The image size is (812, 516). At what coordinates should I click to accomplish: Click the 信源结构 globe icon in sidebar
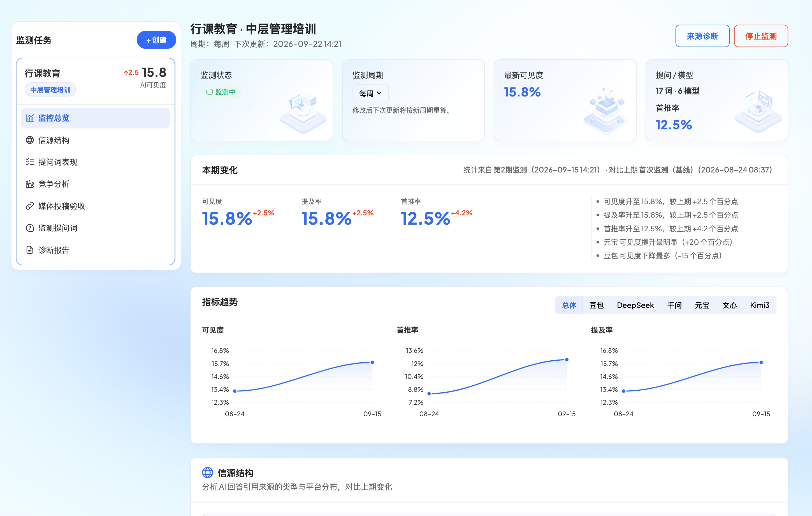(x=30, y=140)
